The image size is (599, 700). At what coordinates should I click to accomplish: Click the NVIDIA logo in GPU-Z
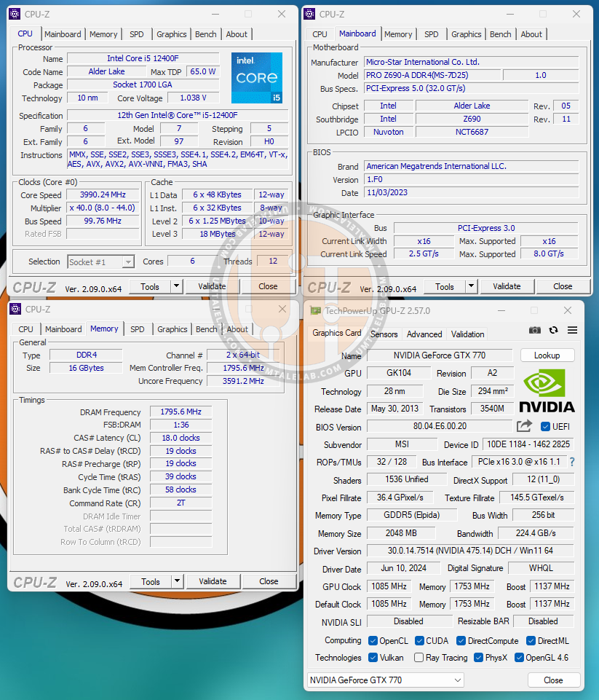coord(547,390)
